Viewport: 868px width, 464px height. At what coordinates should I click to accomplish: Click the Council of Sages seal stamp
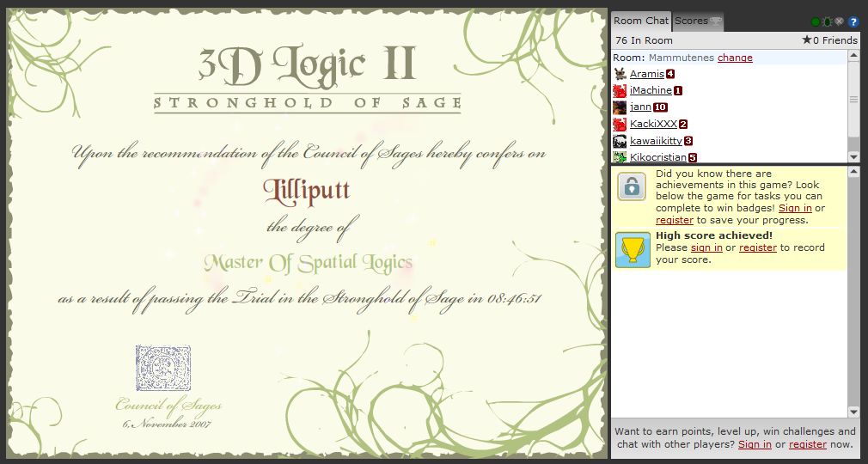pyautogui.click(x=163, y=369)
